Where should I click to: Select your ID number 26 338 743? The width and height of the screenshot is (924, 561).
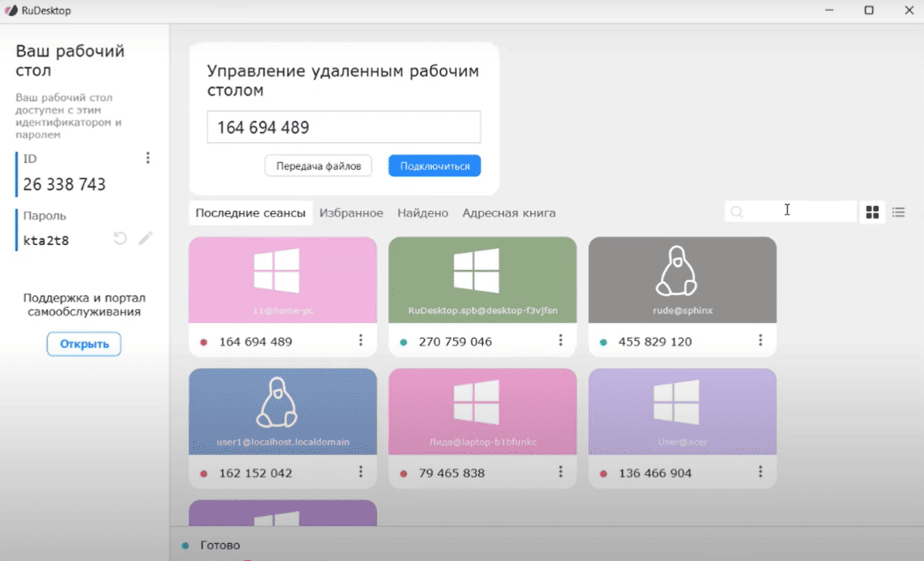point(64,184)
